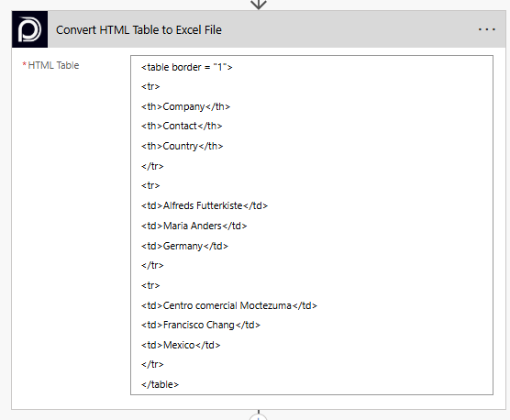Click the insert step plus icon below
510x420 pixels.
click(x=259, y=417)
